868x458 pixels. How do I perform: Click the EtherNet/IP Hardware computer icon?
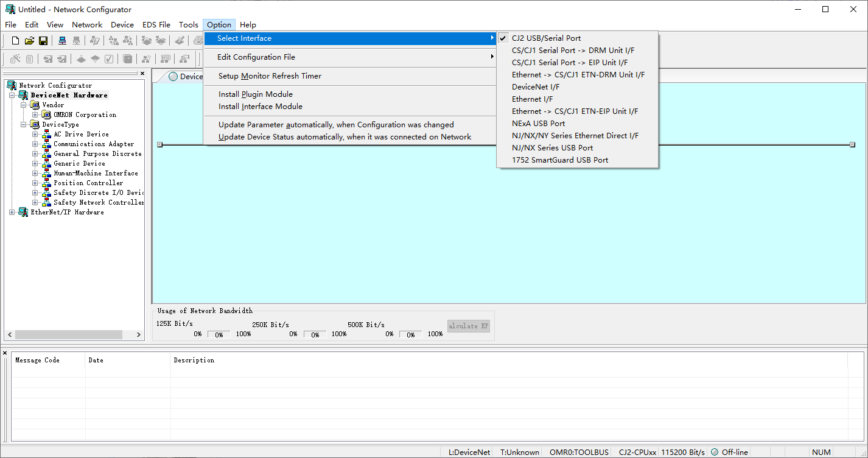pyautogui.click(x=23, y=212)
